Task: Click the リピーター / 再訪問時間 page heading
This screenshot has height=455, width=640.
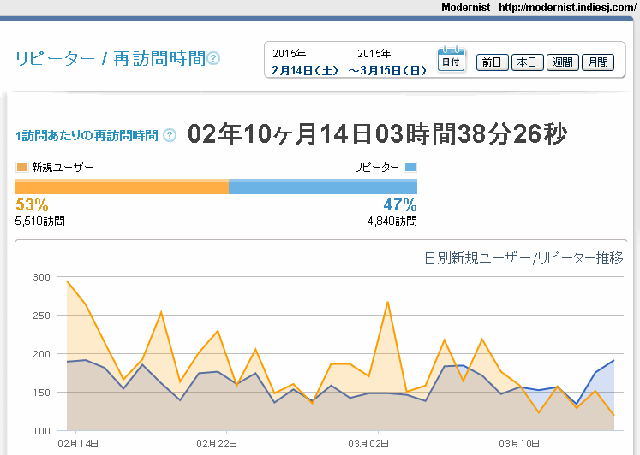Action: click(x=110, y=58)
